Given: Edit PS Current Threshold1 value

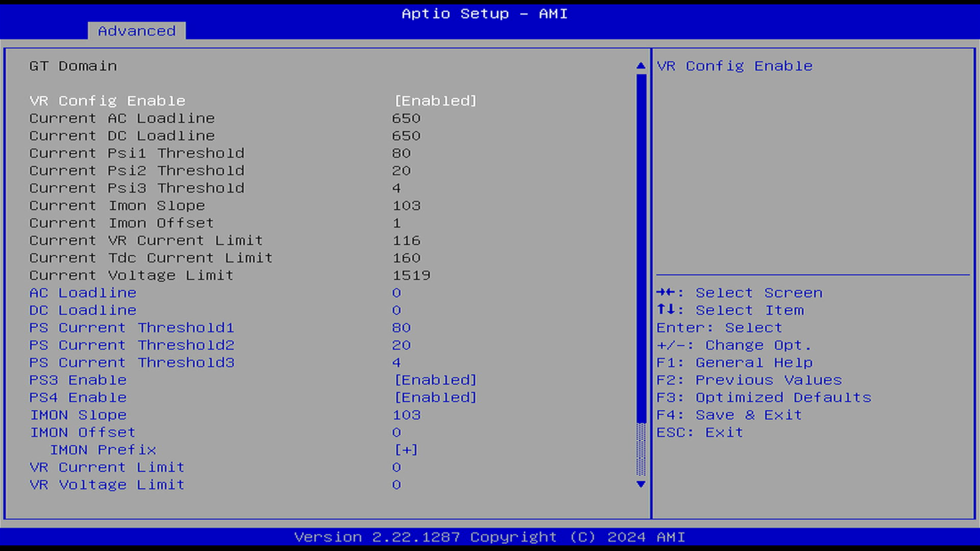Looking at the screenshot, I should tap(401, 328).
